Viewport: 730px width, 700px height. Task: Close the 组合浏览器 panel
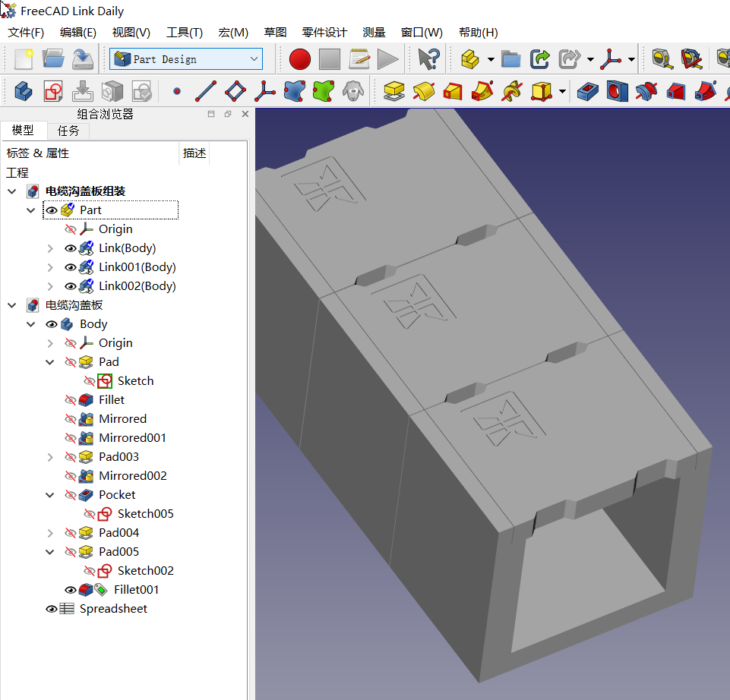pyautogui.click(x=245, y=114)
